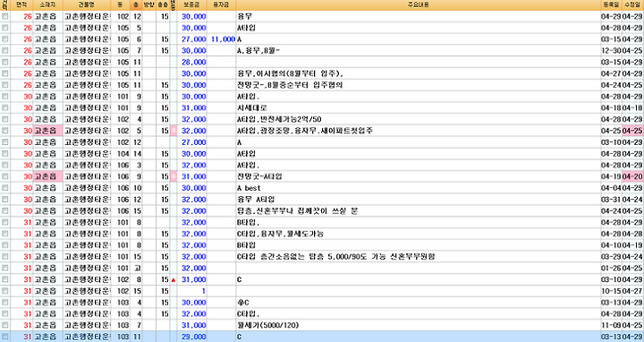Screen dimensions: 644x342
Task: Select the checkbox for the row with 보증금 1
Action: pyautogui.click(x=5, y=291)
